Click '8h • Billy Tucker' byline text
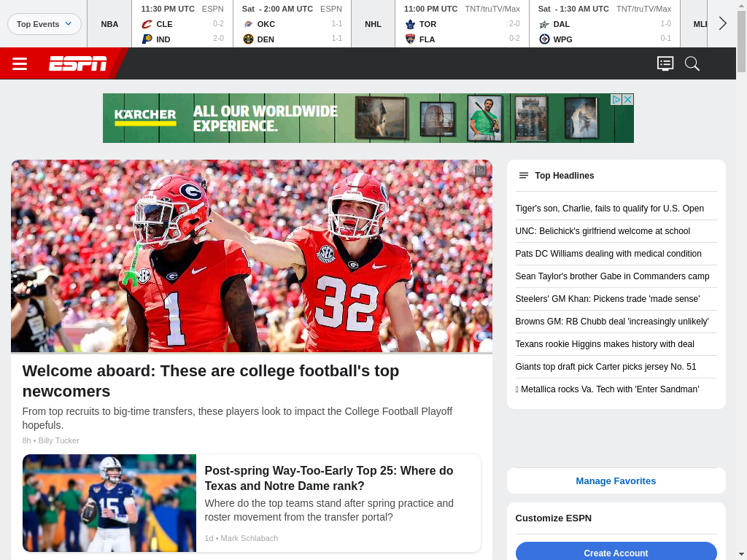Screen dimensions: 747x560 coord(50,441)
